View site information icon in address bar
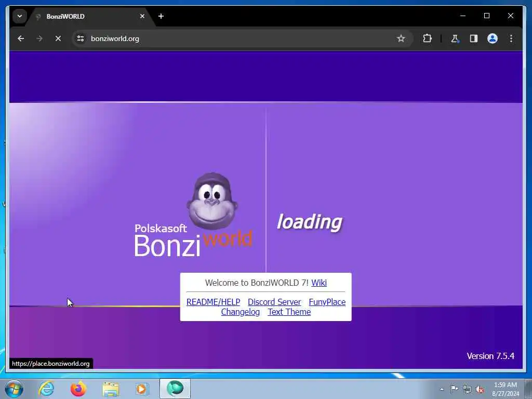 coord(81,38)
